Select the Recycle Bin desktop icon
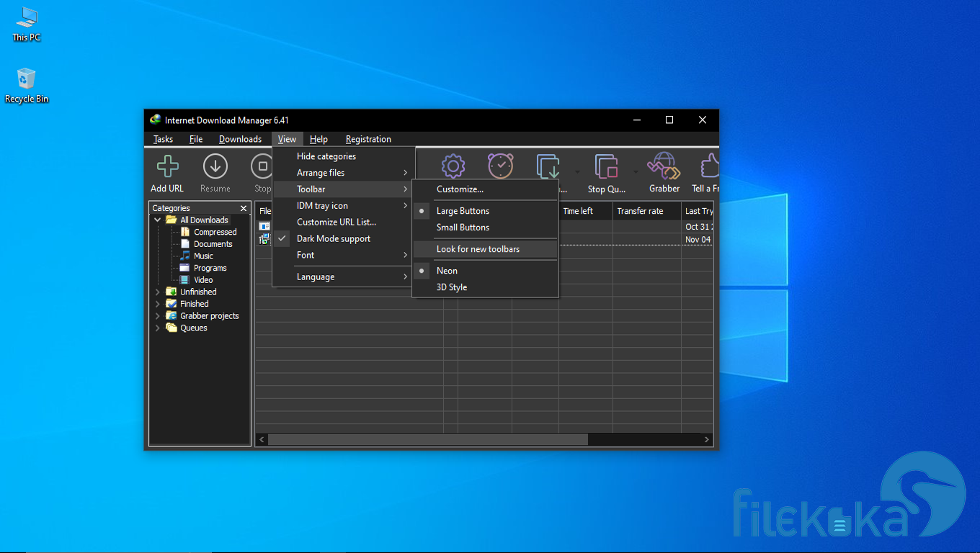This screenshot has height=553, width=980. pyautogui.click(x=27, y=86)
